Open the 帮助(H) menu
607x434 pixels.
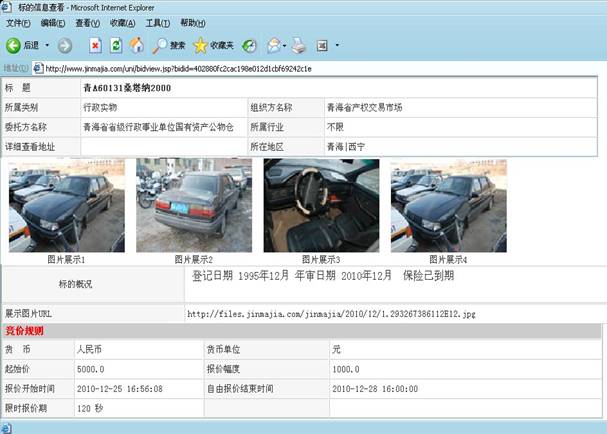pos(193,22)
